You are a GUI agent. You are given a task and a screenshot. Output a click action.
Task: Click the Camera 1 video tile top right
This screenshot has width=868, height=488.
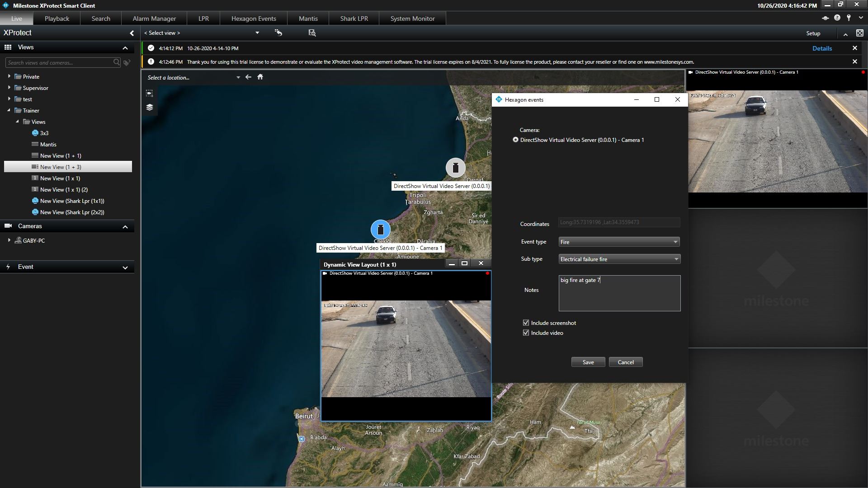[x=778, y=141]
